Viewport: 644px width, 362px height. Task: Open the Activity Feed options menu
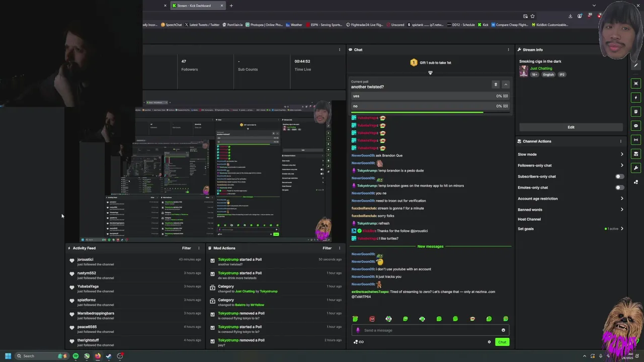click(x=199, y=248)
